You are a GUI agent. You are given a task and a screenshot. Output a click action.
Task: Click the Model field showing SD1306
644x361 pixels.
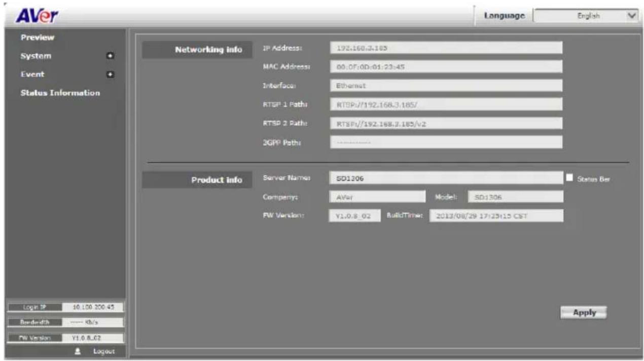click(x=515, y=197)
